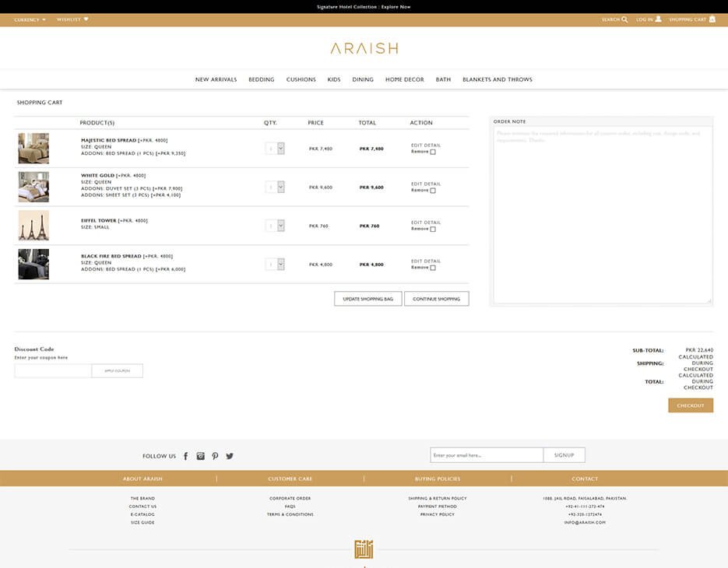Viewport: 728px width, 568px height.
Task: Click the Eiffel Tower product name
Action: pyautogui.click(x=98, y=220)
